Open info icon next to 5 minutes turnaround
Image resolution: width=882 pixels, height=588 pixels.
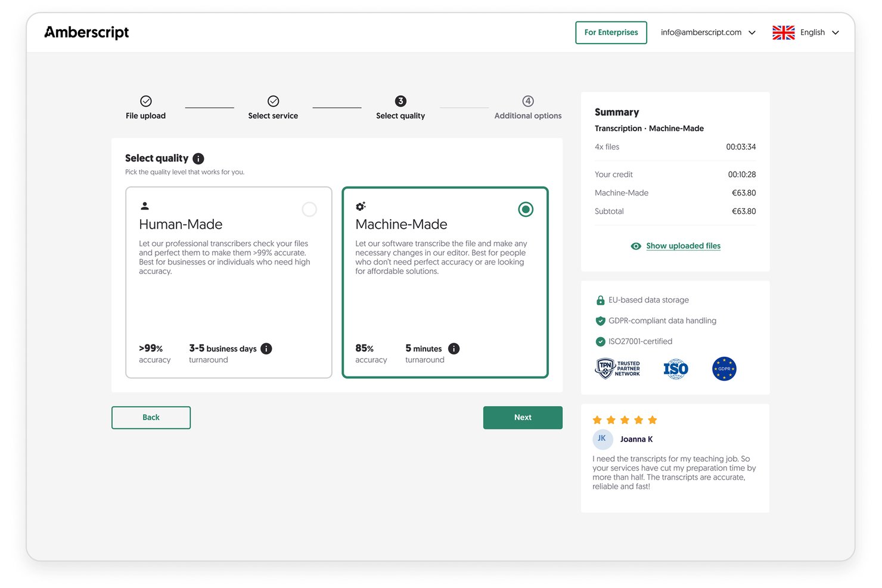pyautogui.click(x=454, y=349)
